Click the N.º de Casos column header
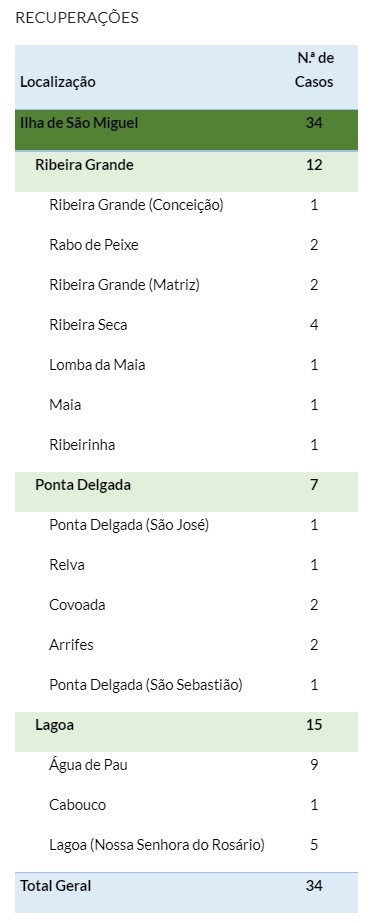Viewport: 377px width, 923px height. tap(314, 70)
